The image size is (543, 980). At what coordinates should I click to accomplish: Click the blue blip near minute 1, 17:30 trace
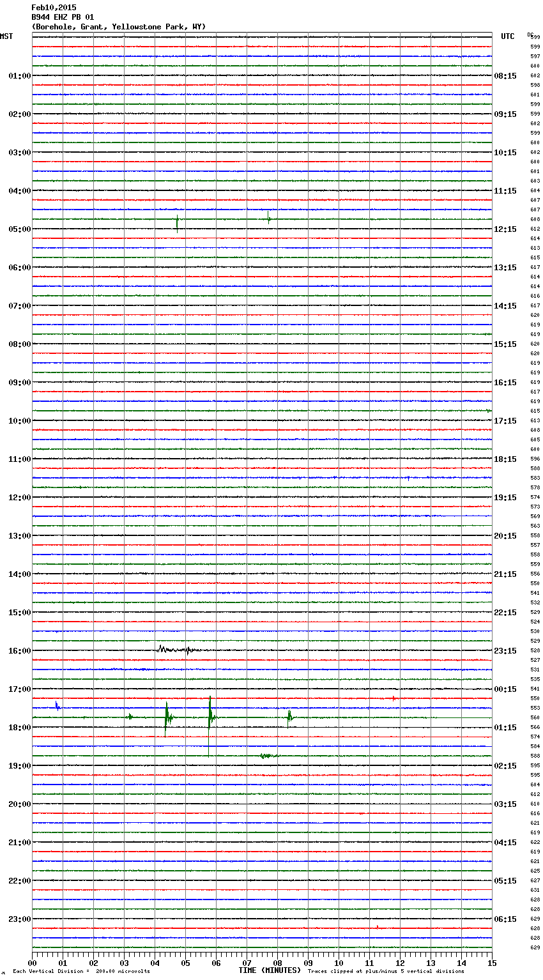coord(57,706)
